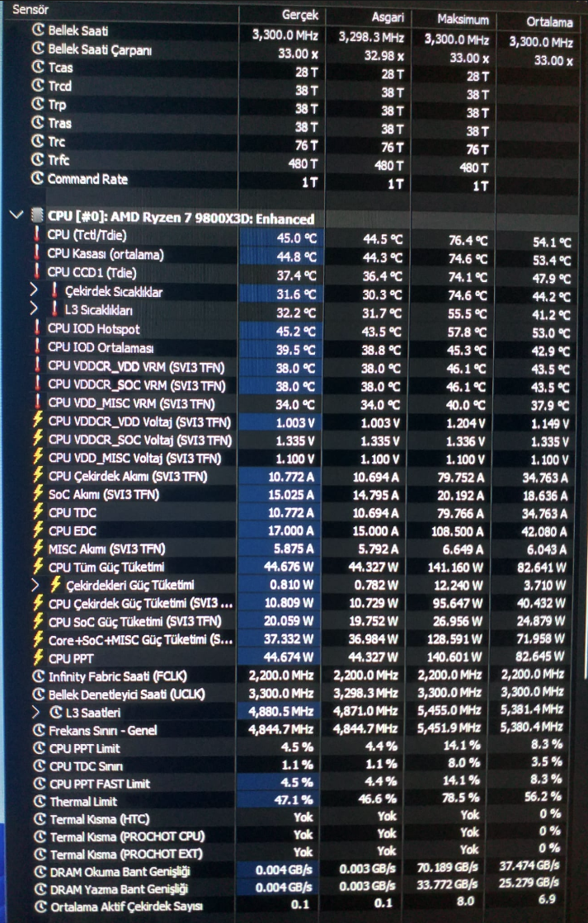Select the Bellek Saati Çarpanı row label
Image resolution: width=588 pixels, height=923 pixels.
tap(100, 49)
